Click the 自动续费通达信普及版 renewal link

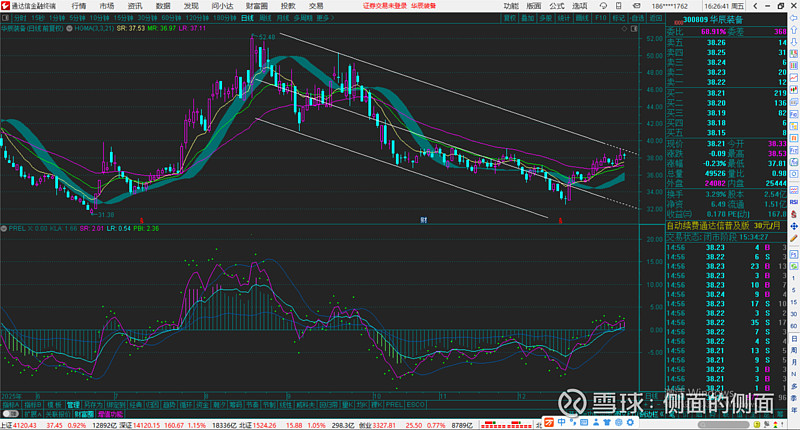coord(708,225)
